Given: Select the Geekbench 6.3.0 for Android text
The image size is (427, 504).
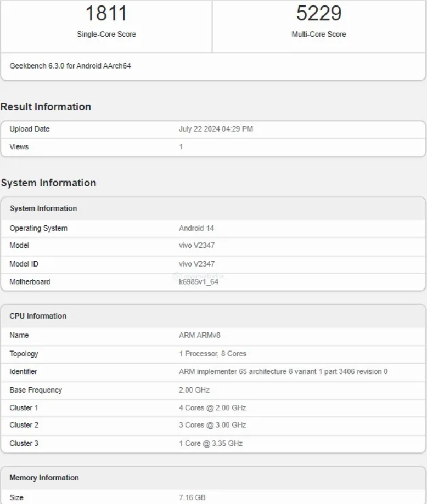Looking at the screenshot, I should click(x=70, y=66).
